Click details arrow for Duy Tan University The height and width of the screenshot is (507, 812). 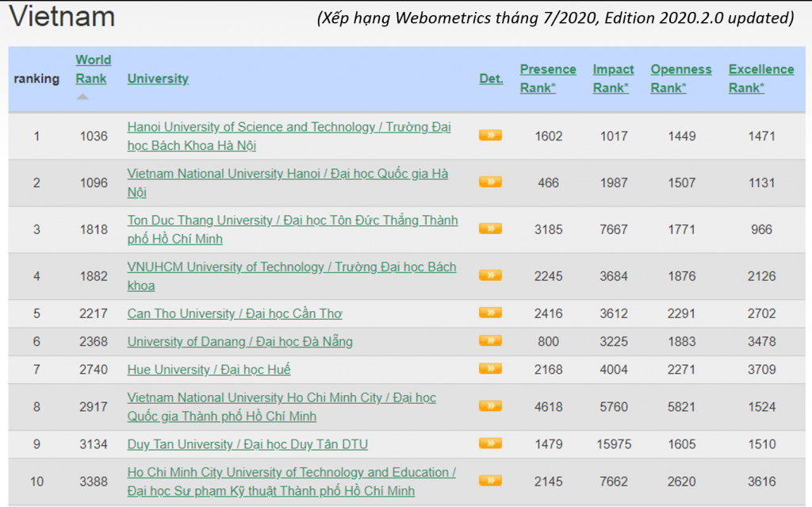pyautogui.click(x=490, y=444)
